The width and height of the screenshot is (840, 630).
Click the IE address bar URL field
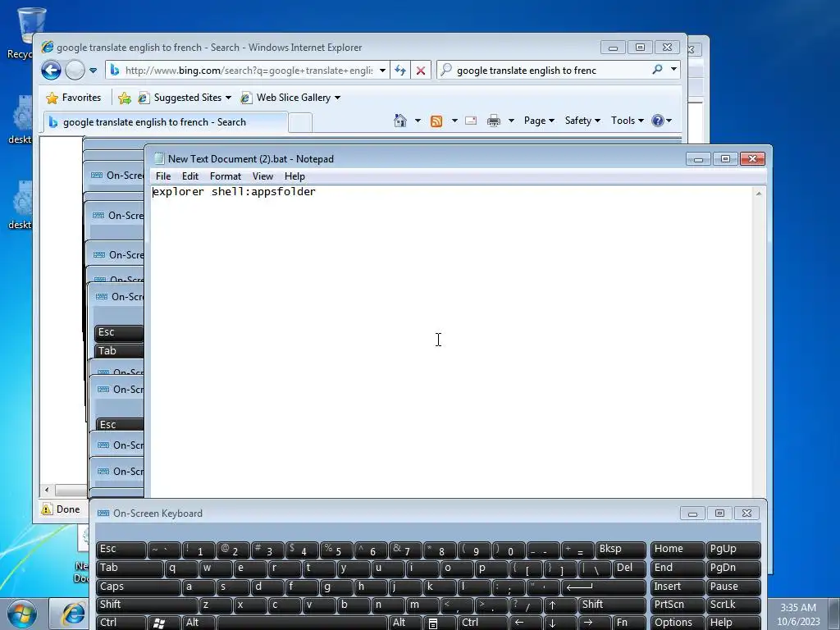(x=248, y=71)
